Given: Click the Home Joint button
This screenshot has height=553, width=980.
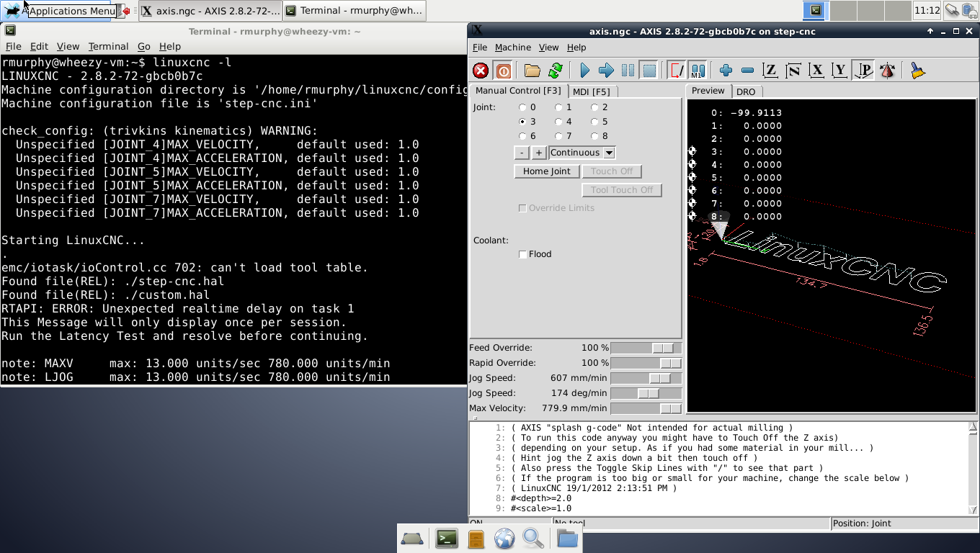Looking at the screenshot, I should tap(546, 171).
